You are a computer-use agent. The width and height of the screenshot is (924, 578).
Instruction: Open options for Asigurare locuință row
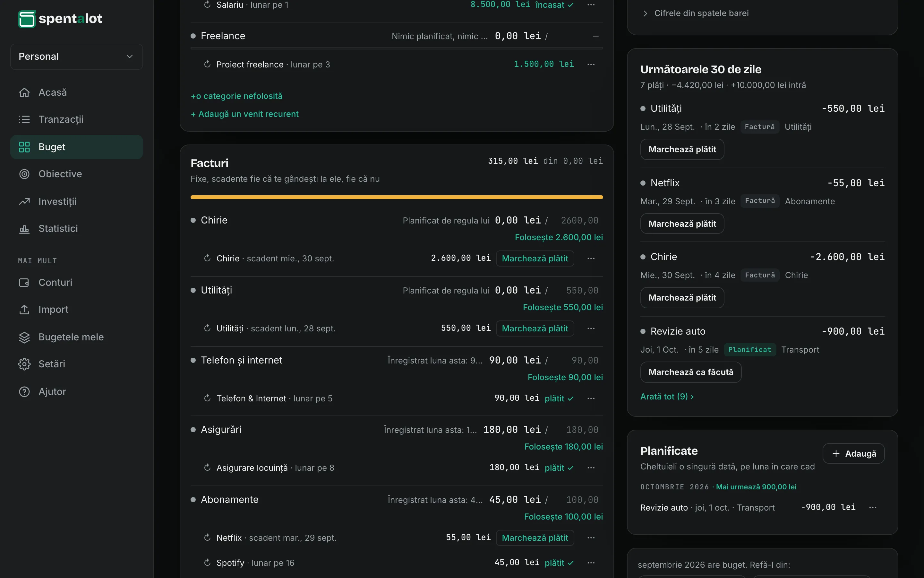(591, 468)
